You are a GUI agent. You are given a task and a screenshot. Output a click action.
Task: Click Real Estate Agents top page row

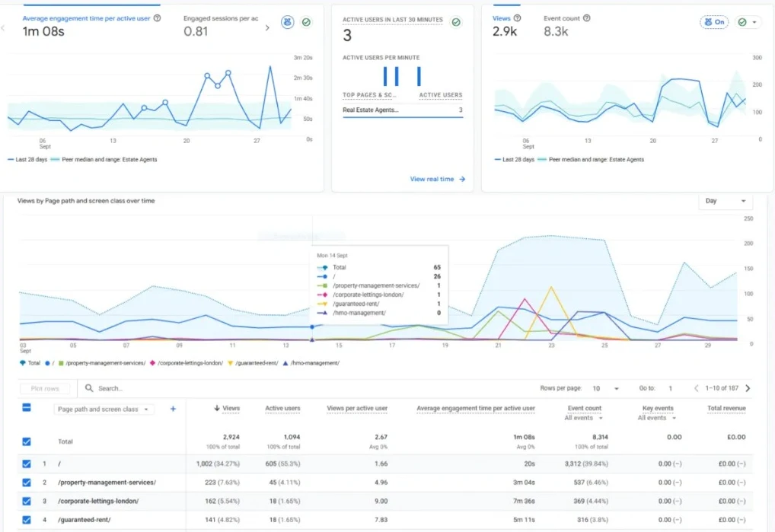coord(403,110)
